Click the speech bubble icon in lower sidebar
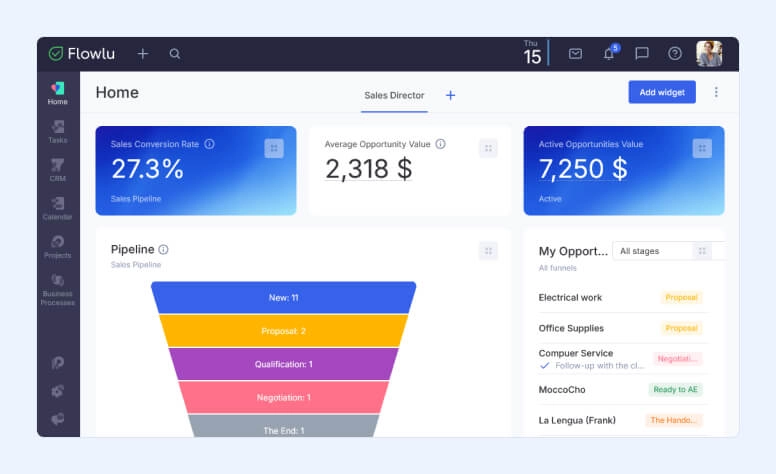 pos(57,363)
